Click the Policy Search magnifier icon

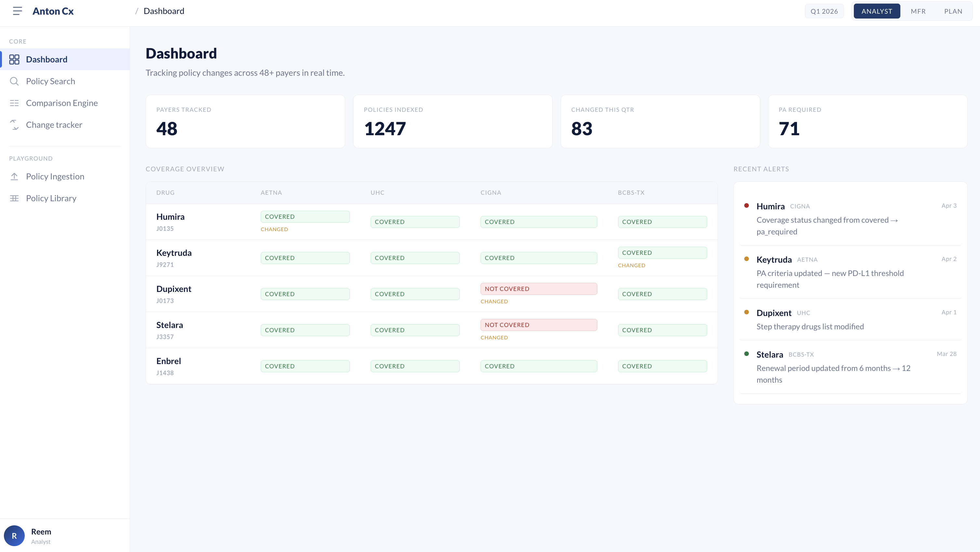[x=14, y=81]
